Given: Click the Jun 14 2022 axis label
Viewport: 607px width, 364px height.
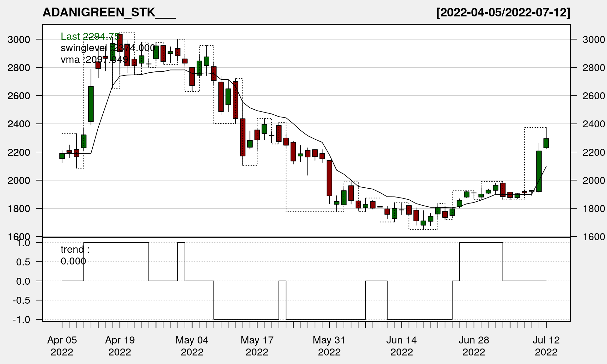Looking at the screenshot, I should (x=402, y=346).
